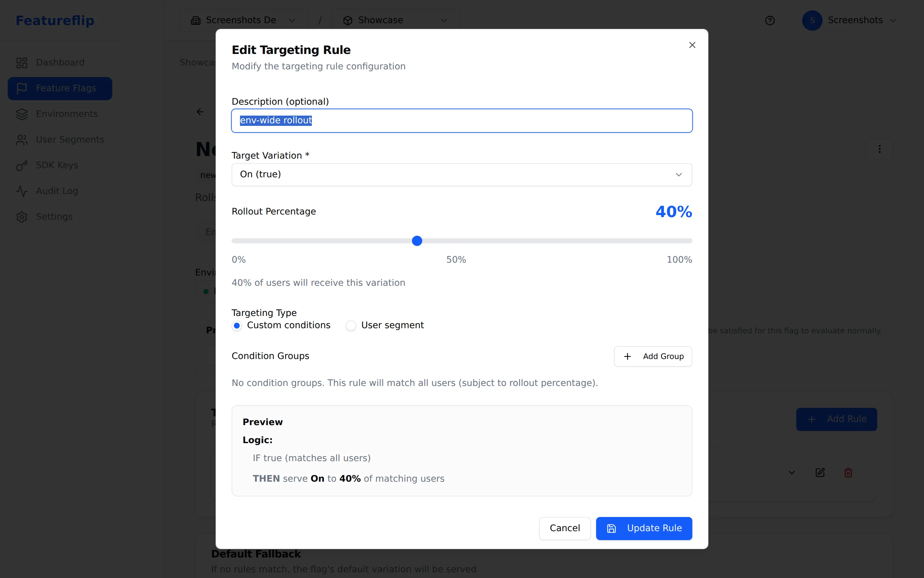Click the user avatar S icon
Image resolution: width=924 pixels, height=578 pixels.
[812, 21]
